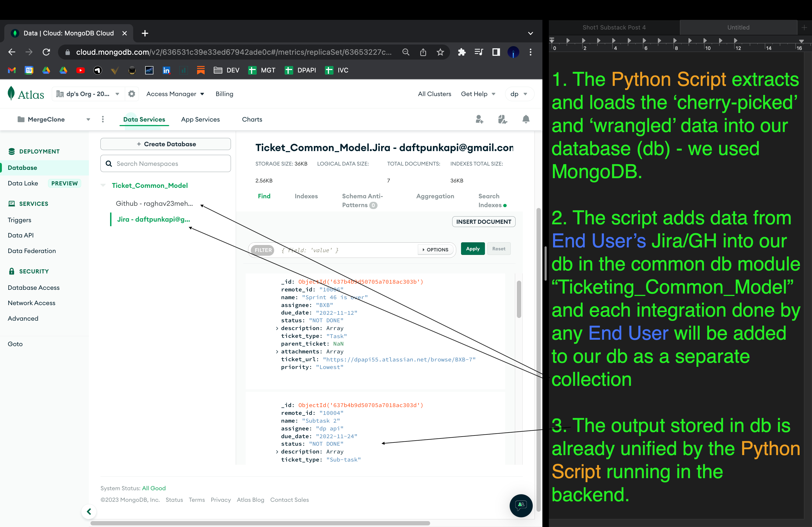Apply the filter query
The image size is (812, 527).
pyautogui.click(x=473, y=249)
